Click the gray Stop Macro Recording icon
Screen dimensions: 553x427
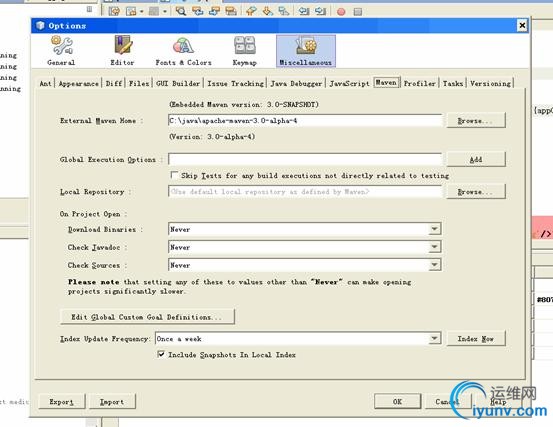358,12
